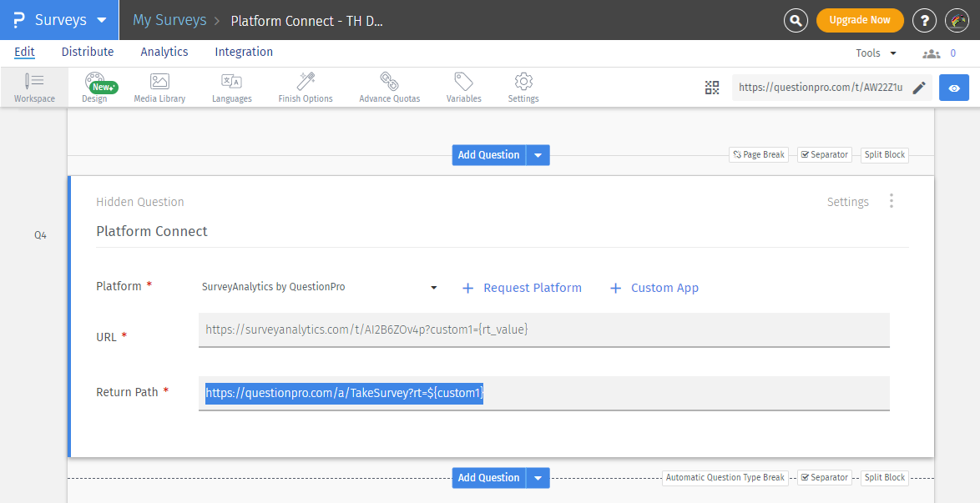Open the Variables tag icon
Viewport: 980px width, 503px height.
463,82
